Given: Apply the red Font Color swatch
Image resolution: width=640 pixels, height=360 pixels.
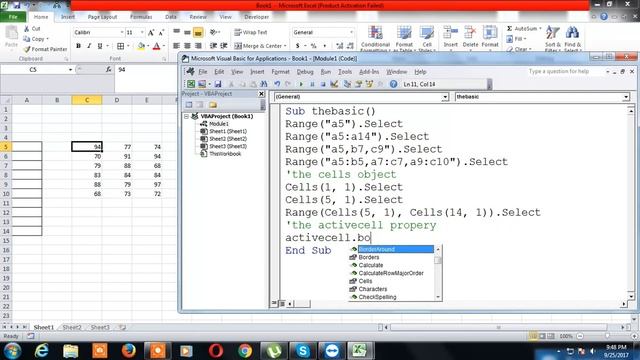Looking at the screenshot, I should (x=156, y=46).
